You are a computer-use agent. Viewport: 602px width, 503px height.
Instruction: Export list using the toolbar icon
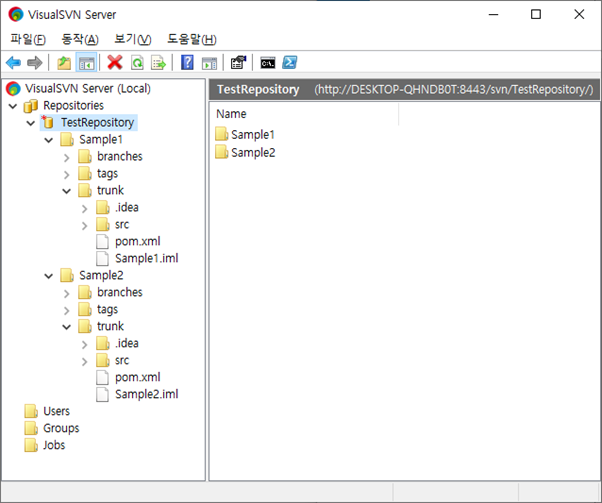click(x=158, y=63)
